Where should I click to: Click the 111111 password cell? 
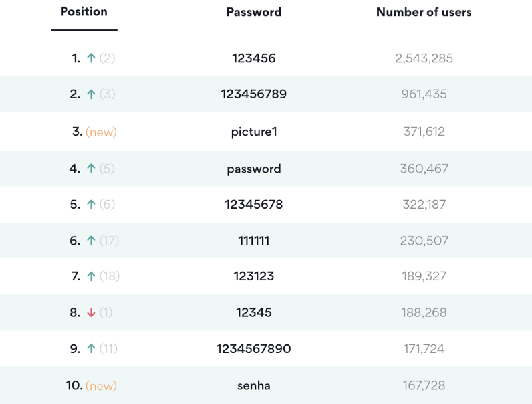pos(254,241)
